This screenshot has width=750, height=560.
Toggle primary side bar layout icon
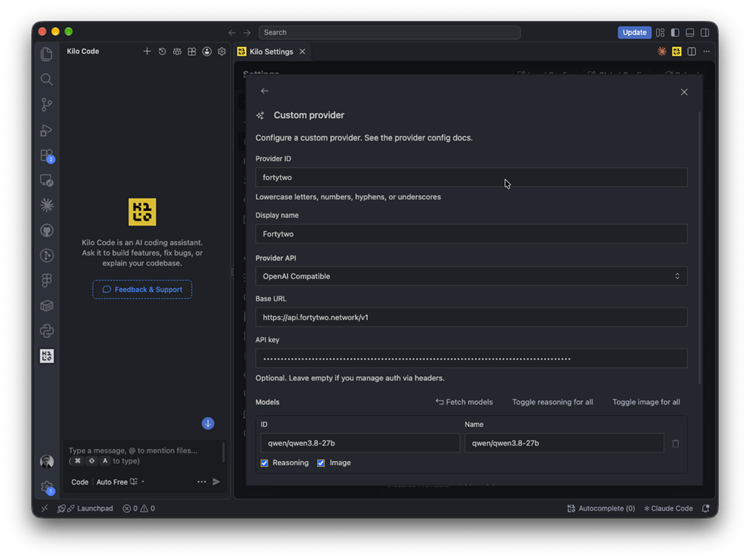click(x=675, y=33)
